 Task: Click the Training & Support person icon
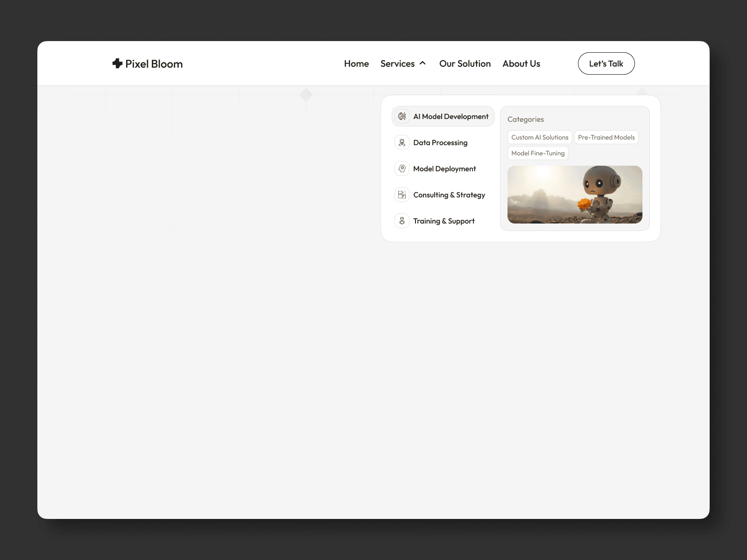[402, 221]
